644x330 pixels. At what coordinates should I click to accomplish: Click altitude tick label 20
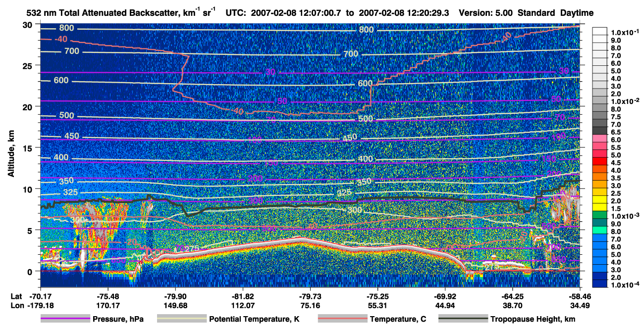[28, 107]
